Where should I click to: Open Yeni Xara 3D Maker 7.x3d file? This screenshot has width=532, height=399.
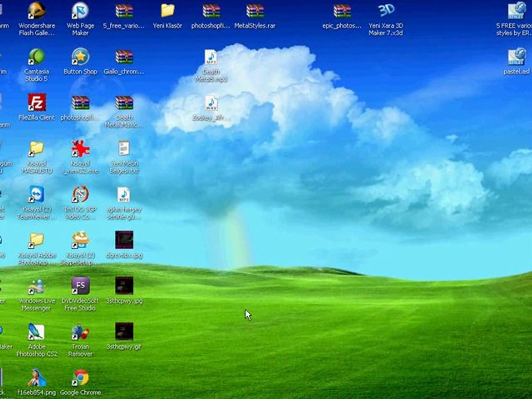point(386,11)
